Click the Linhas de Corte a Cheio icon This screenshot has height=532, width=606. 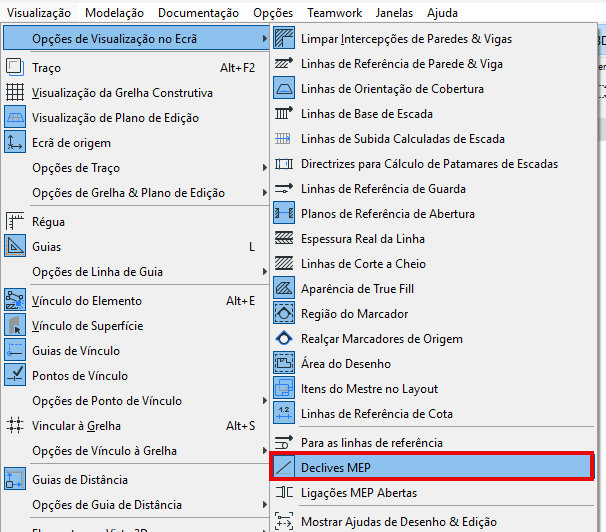coord(284,263)
